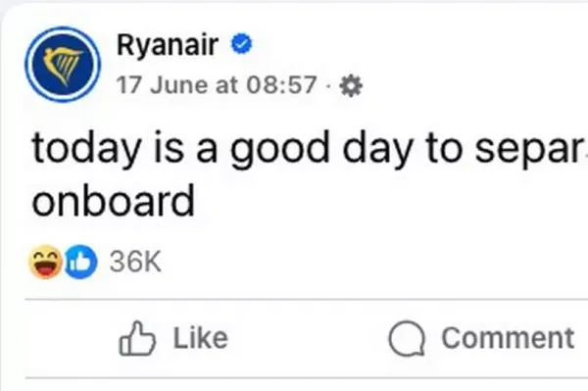Like the Ryanair post using 'Like' label

point(200,338)
